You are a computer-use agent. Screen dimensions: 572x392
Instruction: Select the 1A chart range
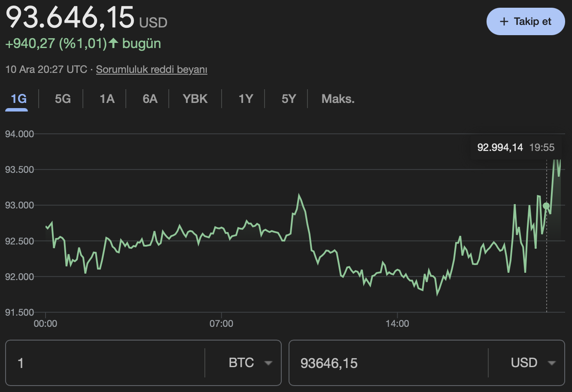[x=106, y=99]
